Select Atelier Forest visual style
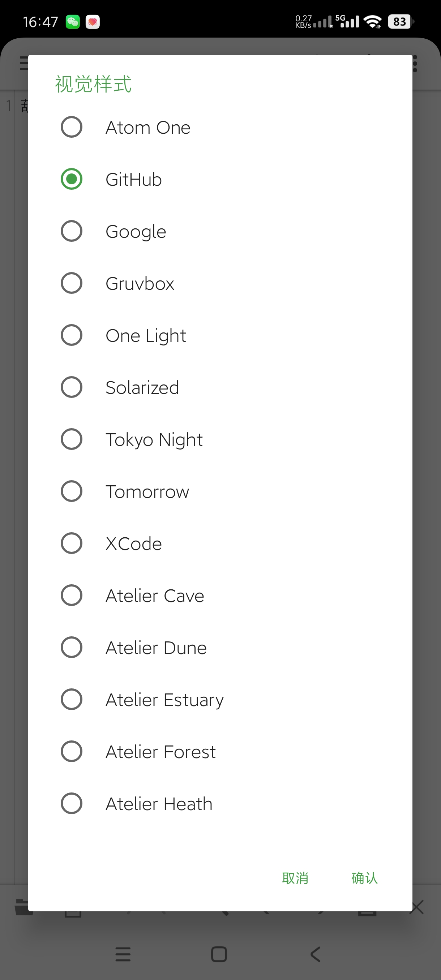441x980 pixels. pos(72,751)
